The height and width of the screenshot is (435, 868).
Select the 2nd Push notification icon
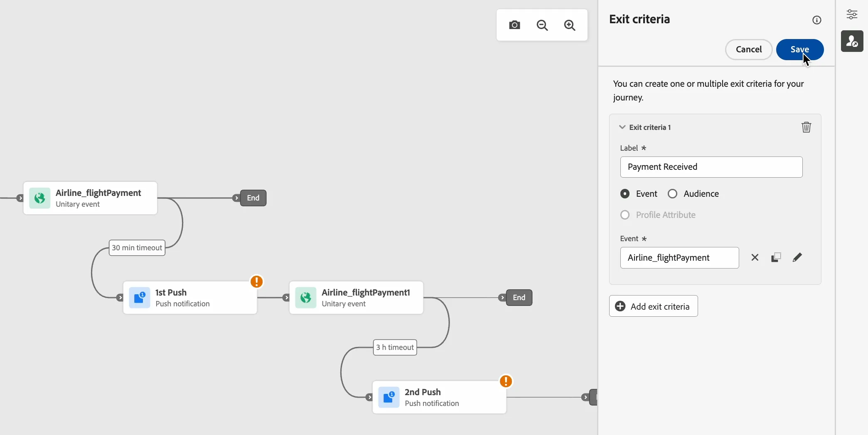[389, 397]
